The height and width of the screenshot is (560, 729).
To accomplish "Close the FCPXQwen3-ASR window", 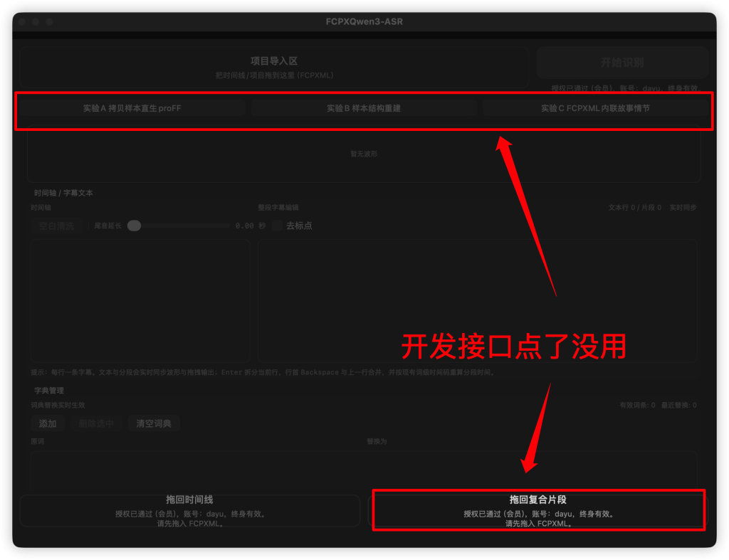I will click(22, 22).
